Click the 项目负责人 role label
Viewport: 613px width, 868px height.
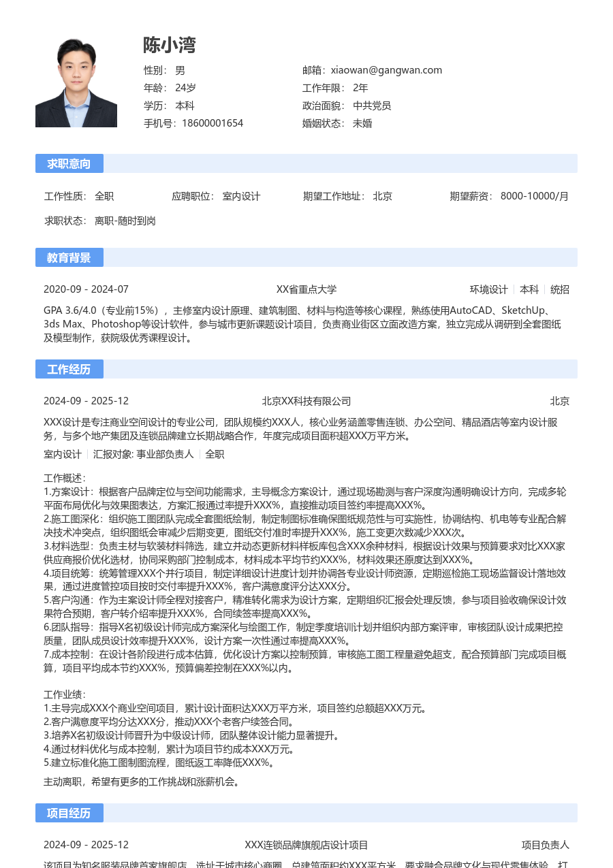click(545, 845)
